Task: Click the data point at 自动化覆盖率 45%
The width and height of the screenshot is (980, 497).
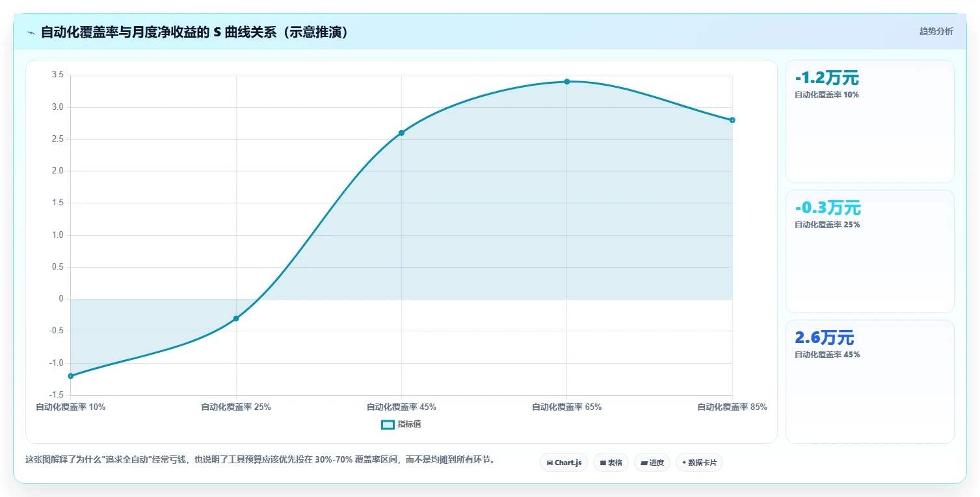Action: 401,133
